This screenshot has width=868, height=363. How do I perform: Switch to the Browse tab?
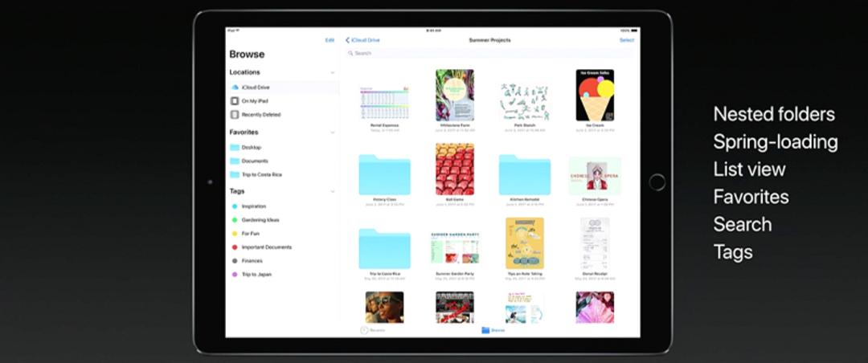point(493,330)
